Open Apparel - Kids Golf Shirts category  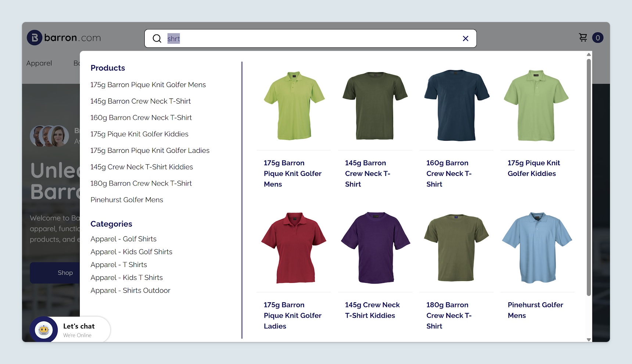coord(131,252)
